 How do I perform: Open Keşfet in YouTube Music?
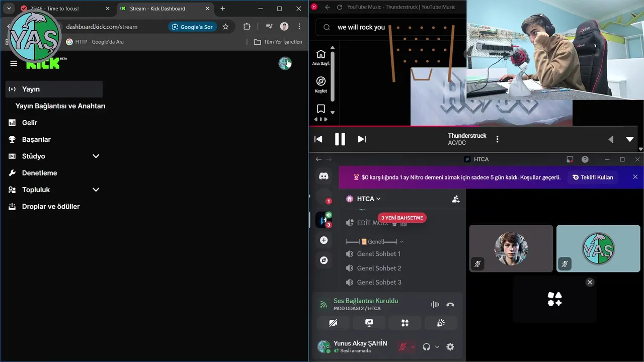tap(320, 84)
